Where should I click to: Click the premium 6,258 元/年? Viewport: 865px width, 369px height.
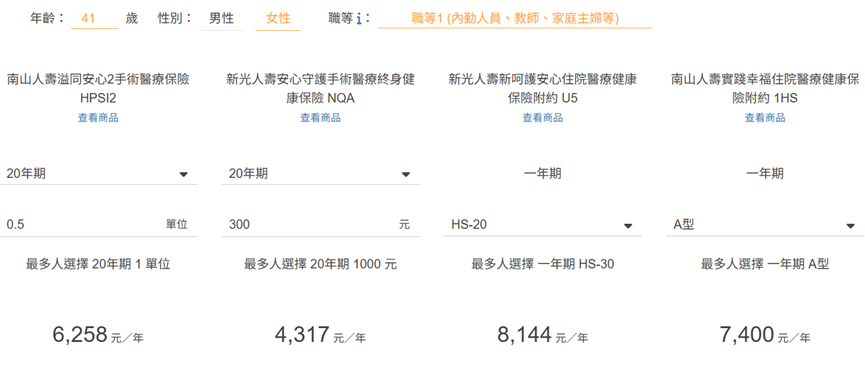pos(98,335)
